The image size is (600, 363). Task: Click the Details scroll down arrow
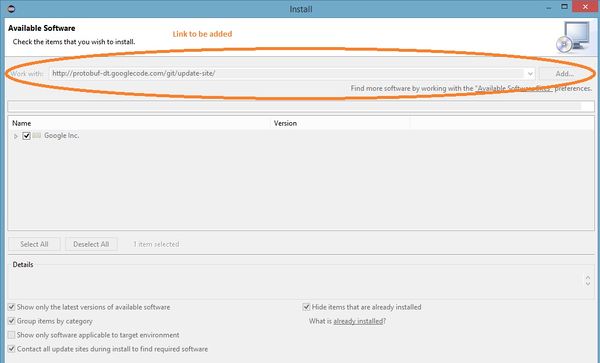pyautogui.click(x=588, y=284)
